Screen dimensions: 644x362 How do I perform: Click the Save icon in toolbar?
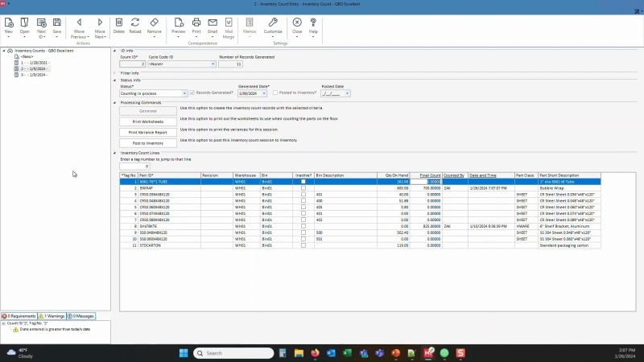[57, 23]
